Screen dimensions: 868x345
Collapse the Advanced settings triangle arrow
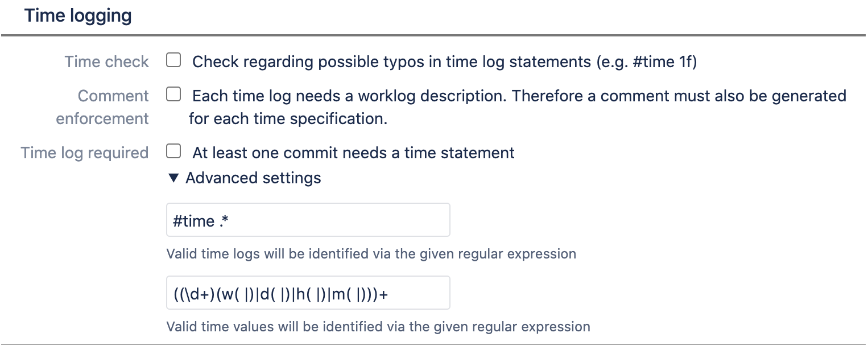(x=174, y=178)
